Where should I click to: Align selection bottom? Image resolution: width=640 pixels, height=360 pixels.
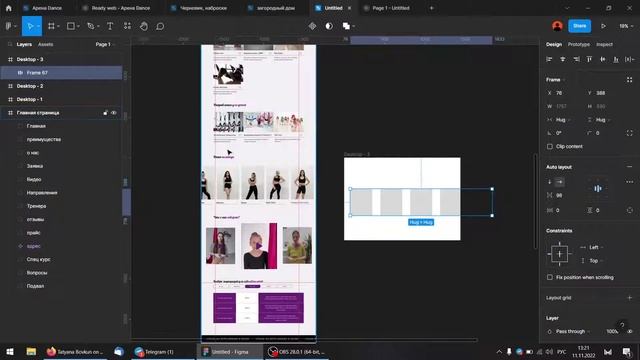click(616, 59)
